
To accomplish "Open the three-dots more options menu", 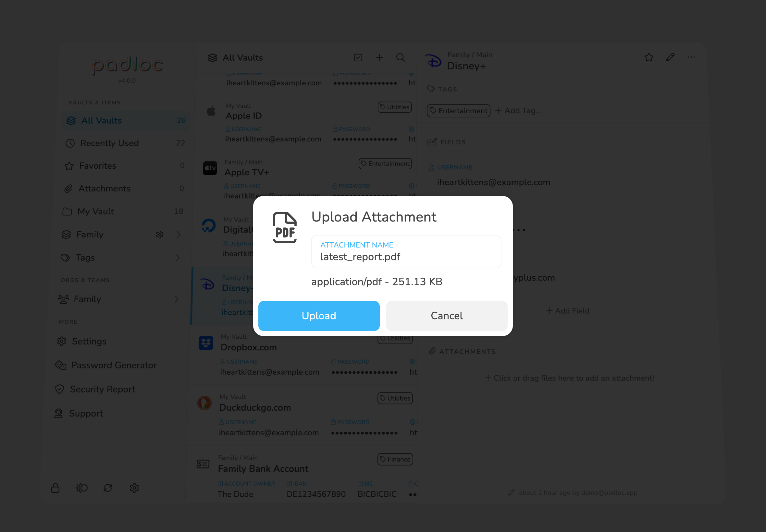I will [691, 57].
